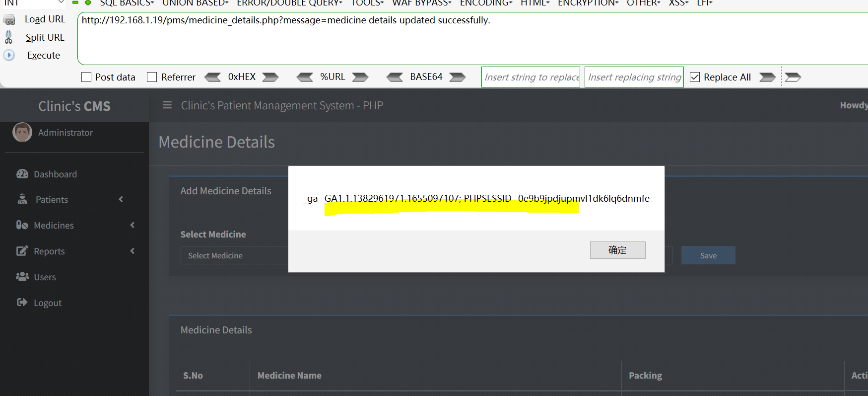
Task: Click the Split URL scissors icon
Action: [x=8, y=37]
